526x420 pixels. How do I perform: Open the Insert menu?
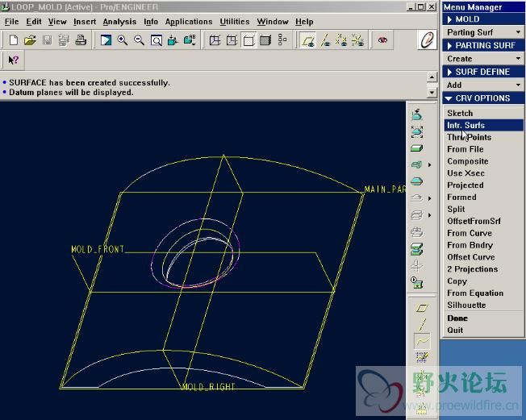tap(85, 22)
